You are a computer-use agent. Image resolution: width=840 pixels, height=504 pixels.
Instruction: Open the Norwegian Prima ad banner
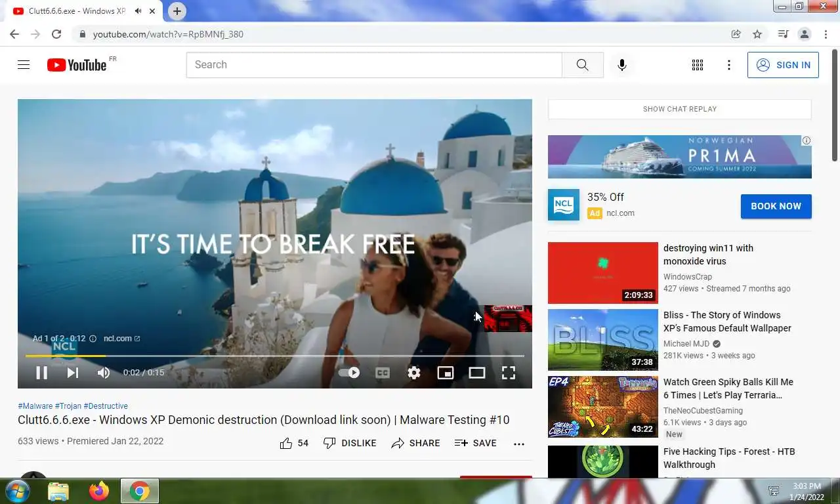(680, 157)
